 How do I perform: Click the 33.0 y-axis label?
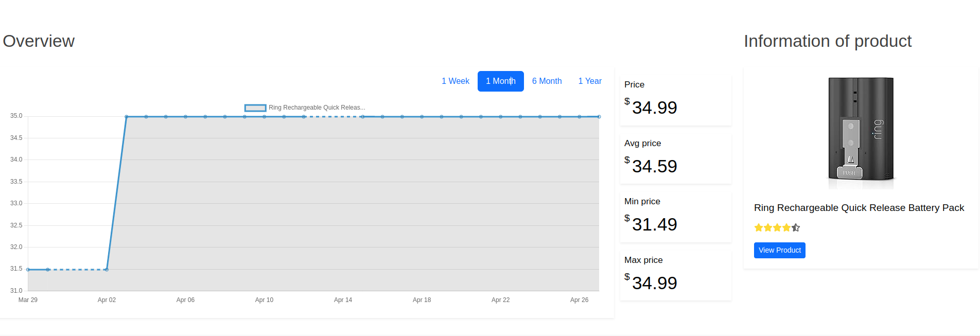coord(16,203)
